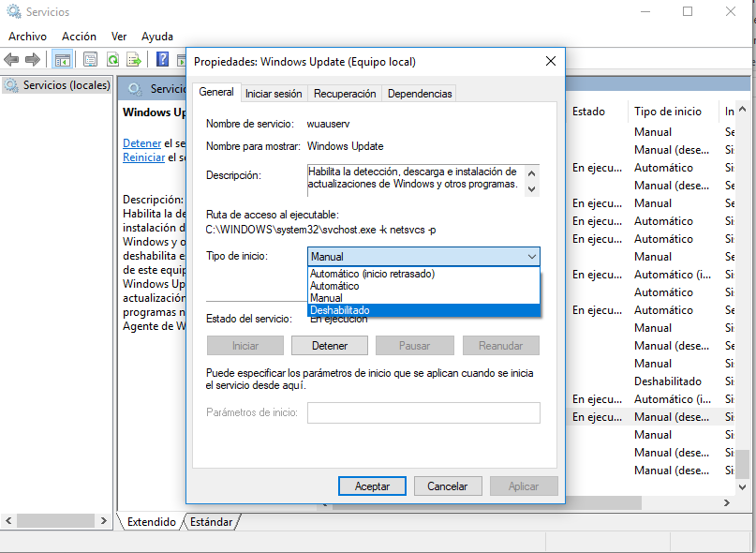Image resolution: width=756 pixels, height=553 pixels.
Task: Open the Acción menu
Action: pyautogui.click(x=79, y=37)
